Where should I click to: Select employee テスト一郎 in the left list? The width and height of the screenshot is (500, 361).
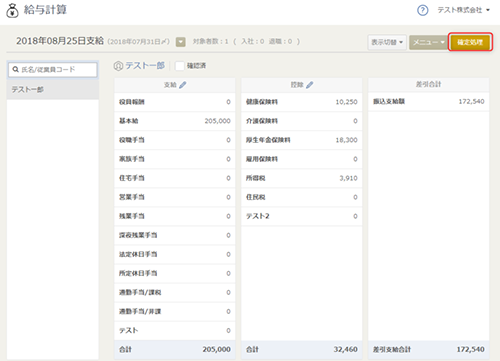coord(53,89)
